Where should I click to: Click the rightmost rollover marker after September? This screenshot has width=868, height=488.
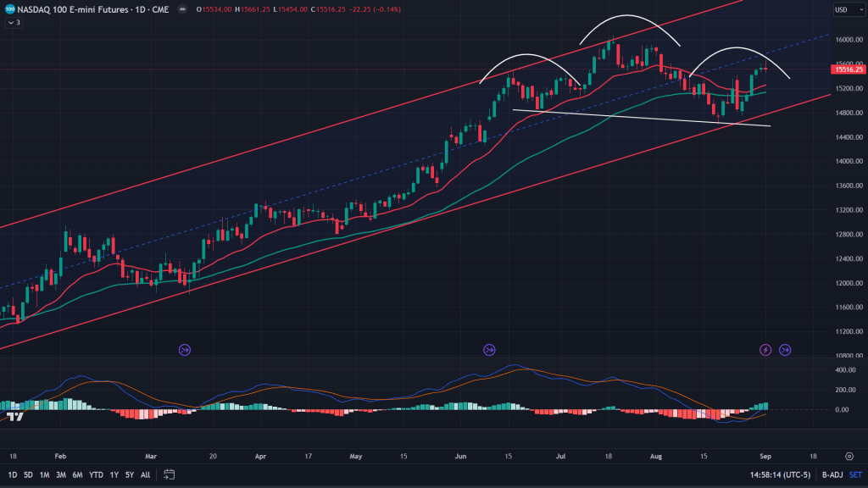785,349
